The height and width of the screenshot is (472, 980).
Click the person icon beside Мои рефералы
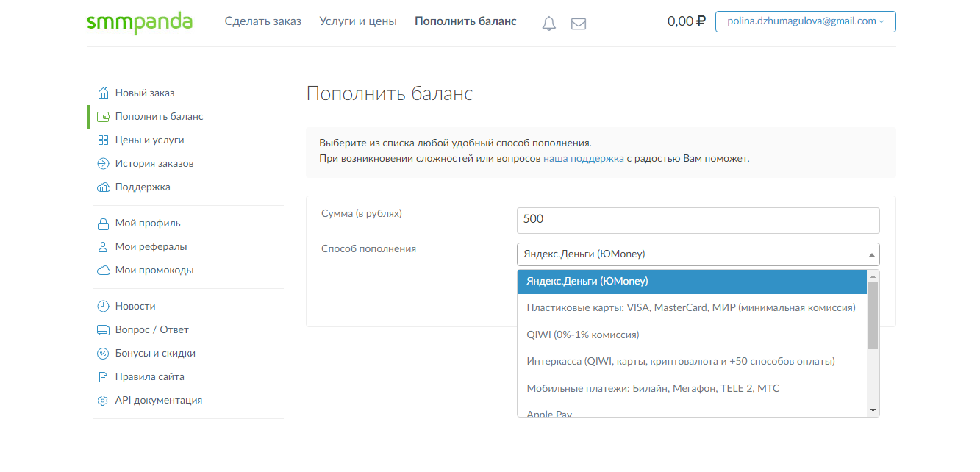point(103,247)
